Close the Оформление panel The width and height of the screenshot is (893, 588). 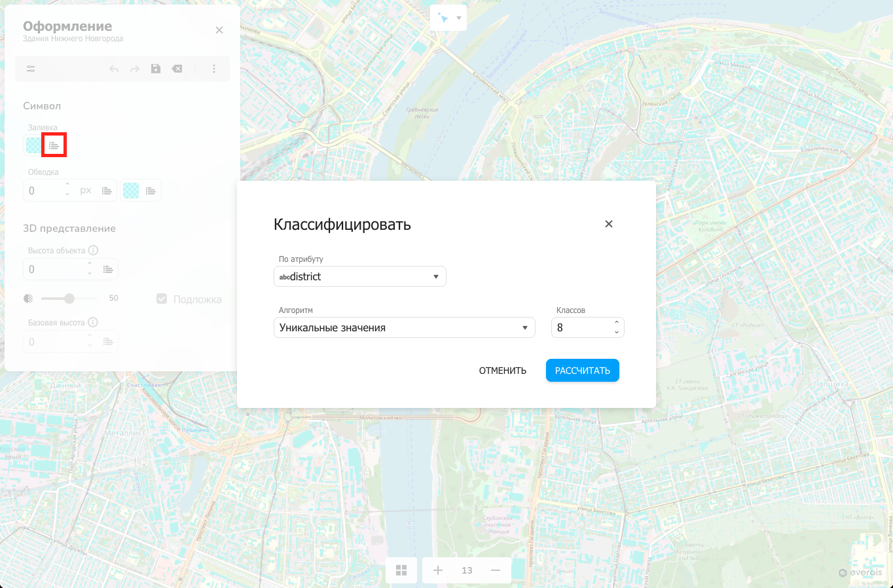pos(219,30)
